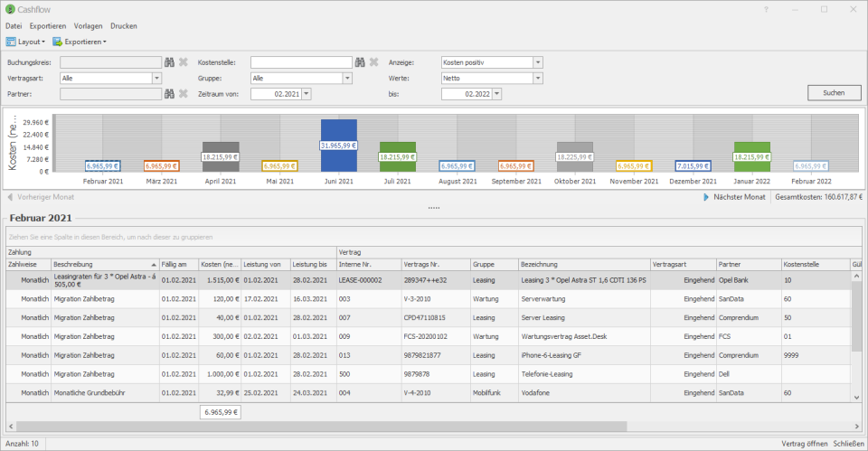This screenshot has width=868, height=451.
Task: Click the Layout toolbar icon
Action: point(11,42)
